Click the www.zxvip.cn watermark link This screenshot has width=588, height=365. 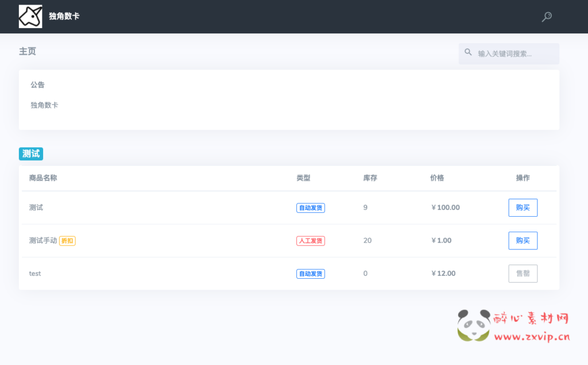[532, 337]
